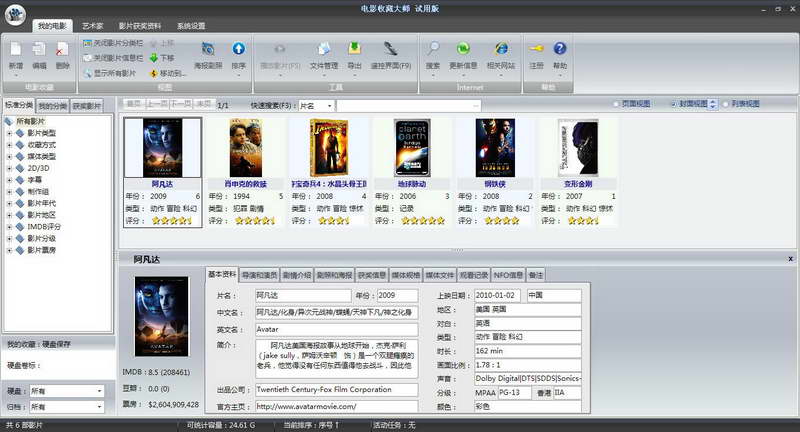Open the 片名 quick search dropdown
Viewport: 800px width, 432px height.
pos(315,105)
